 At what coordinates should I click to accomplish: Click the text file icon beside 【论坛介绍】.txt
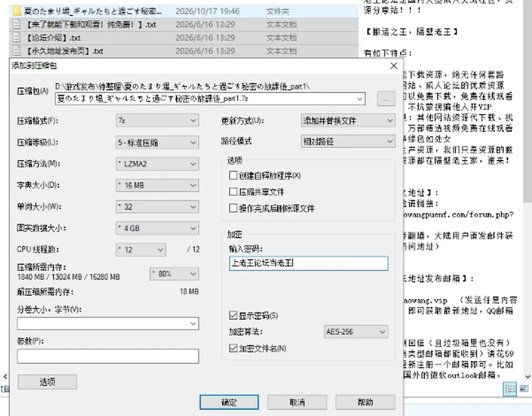click(x=16, y=37)
